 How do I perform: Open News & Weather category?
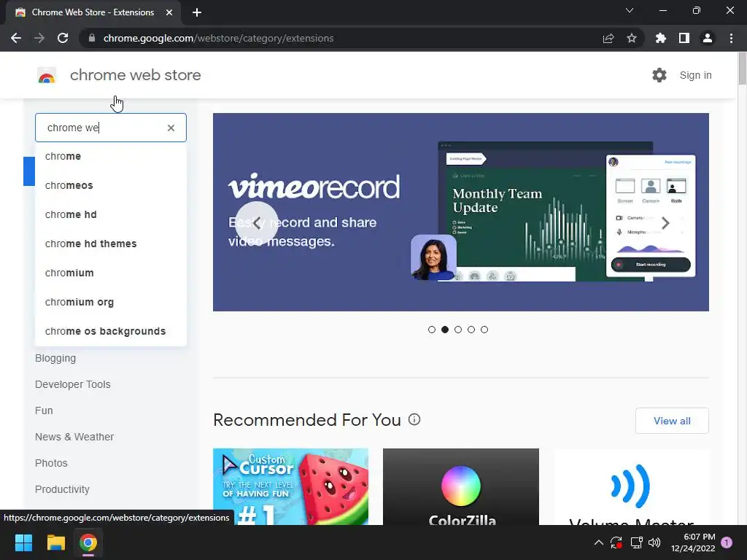tap(74, 437)
